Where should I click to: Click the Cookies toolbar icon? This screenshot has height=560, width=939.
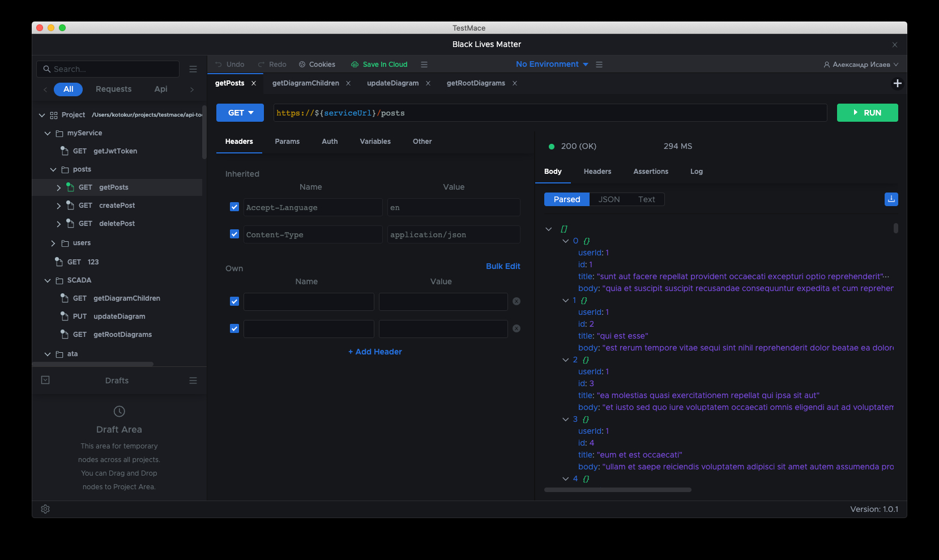pos(302,65)
